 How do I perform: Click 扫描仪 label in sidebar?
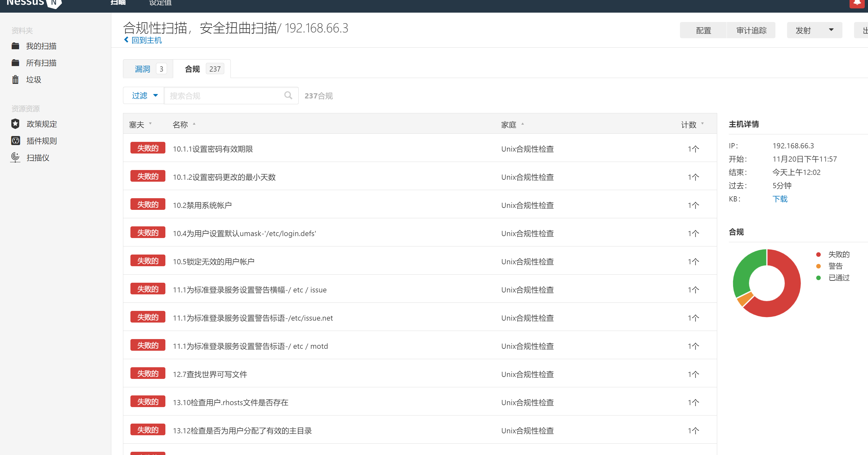[x=38, y=157]
